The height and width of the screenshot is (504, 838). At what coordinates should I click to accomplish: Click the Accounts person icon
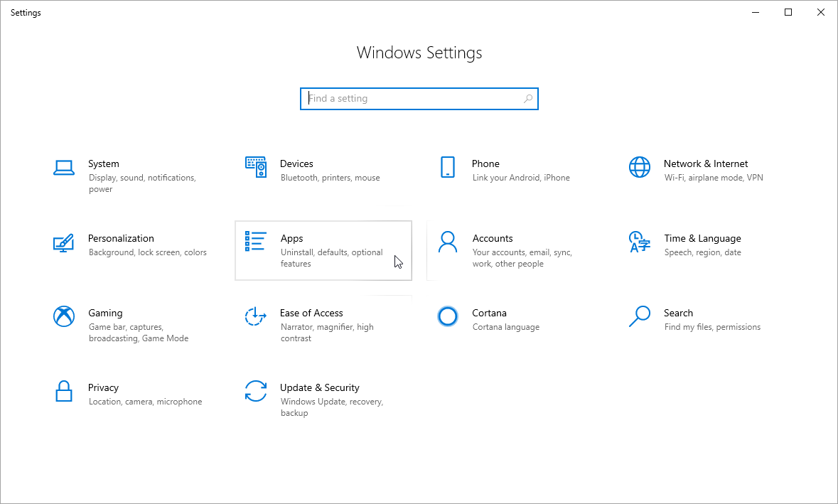click(x=448, y=242)
